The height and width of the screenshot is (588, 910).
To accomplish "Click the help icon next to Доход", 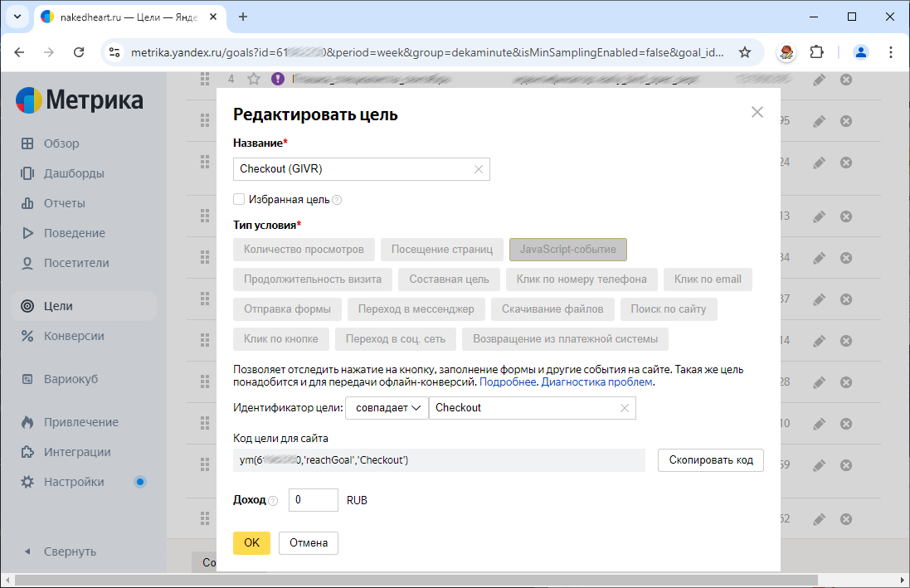I will point(273,501).
